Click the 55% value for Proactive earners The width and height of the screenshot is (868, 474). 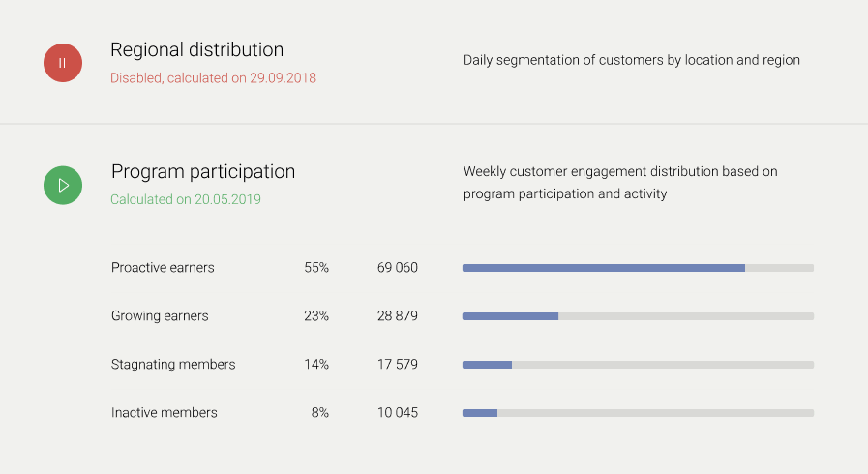point(316,268)
